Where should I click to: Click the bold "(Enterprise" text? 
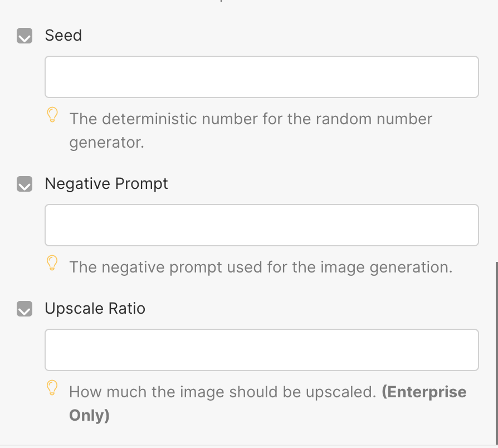[x=424, y=392]
